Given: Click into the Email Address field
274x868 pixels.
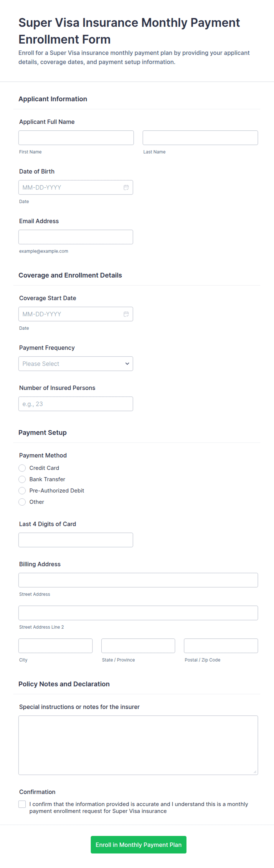Looking at the screenshot, I should tap(76, 237).
